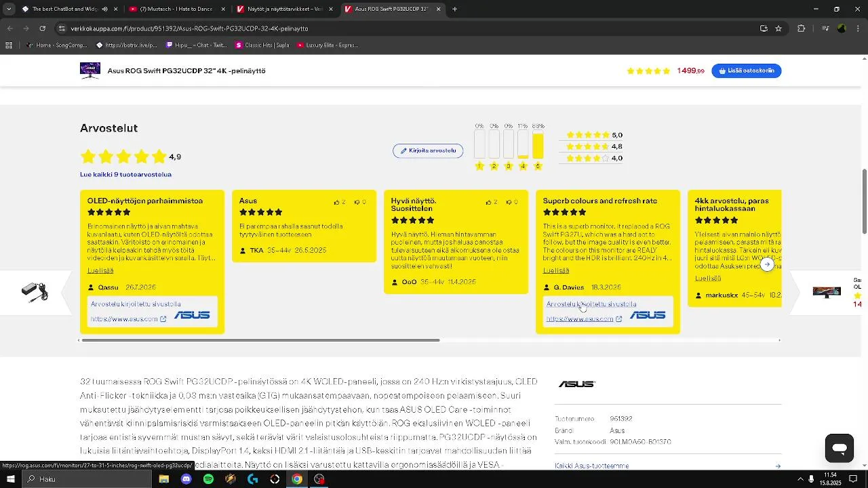Go back with the browser back arrow
Image resolution: width=868 pixels, height=488 pixels.
pyautogui.click(x=9, y=28)
